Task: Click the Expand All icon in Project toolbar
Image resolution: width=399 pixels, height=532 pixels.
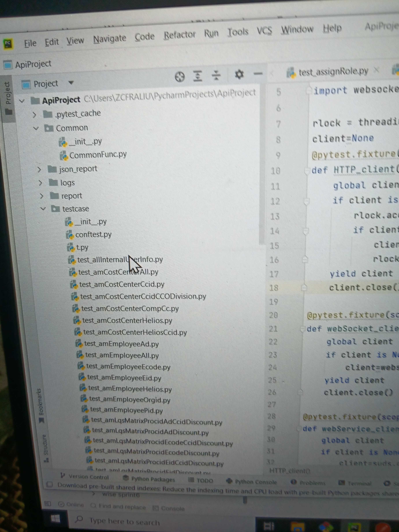Action: [198, 75]
